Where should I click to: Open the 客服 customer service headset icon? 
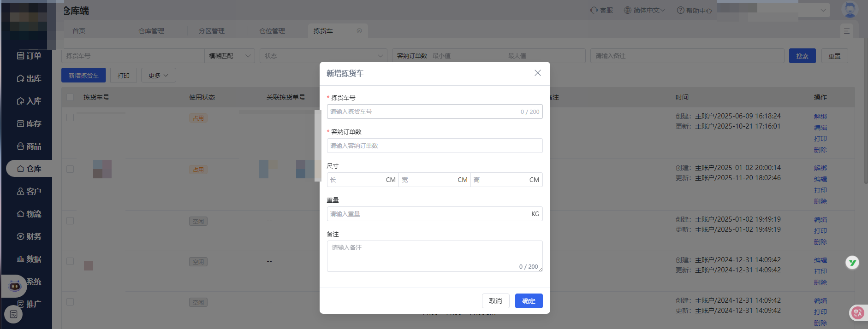click(x=594, y=10)
